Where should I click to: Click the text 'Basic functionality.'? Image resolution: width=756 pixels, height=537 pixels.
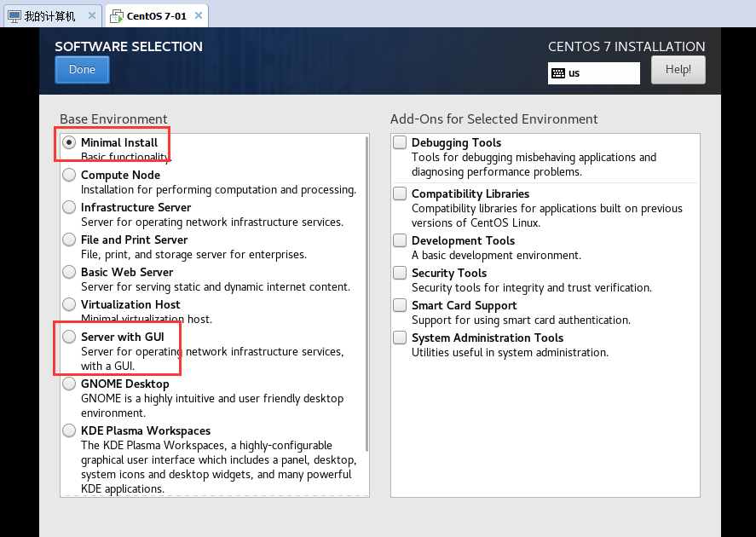click(126, 157)
